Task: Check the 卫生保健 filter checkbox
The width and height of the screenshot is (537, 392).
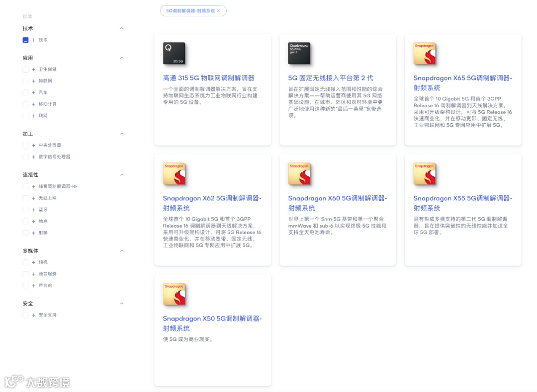Action: click(25, 70)
